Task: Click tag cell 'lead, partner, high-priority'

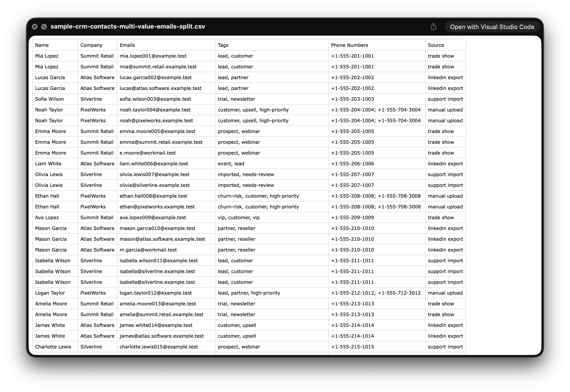Action: (272, 293)
